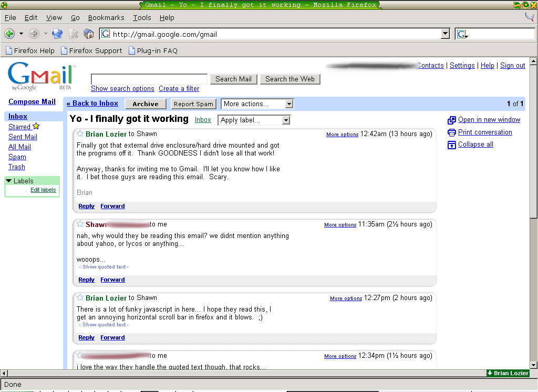
Task: Open the View menu
Action: [54, 17]
